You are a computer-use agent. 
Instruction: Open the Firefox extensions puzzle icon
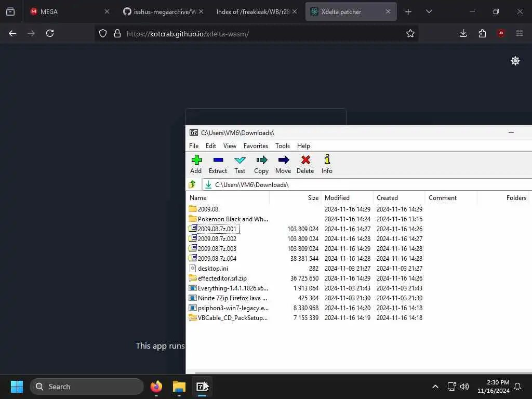click(482, 33)
